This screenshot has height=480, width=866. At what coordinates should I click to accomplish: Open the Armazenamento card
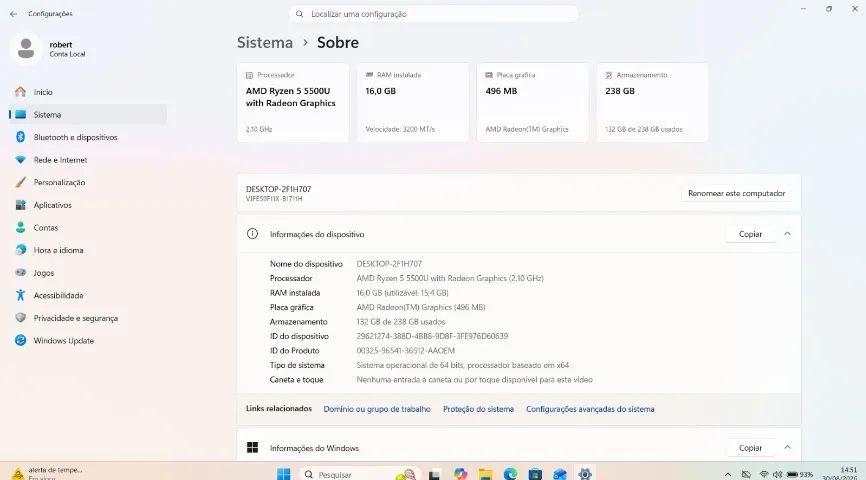(x=652, y=102)
